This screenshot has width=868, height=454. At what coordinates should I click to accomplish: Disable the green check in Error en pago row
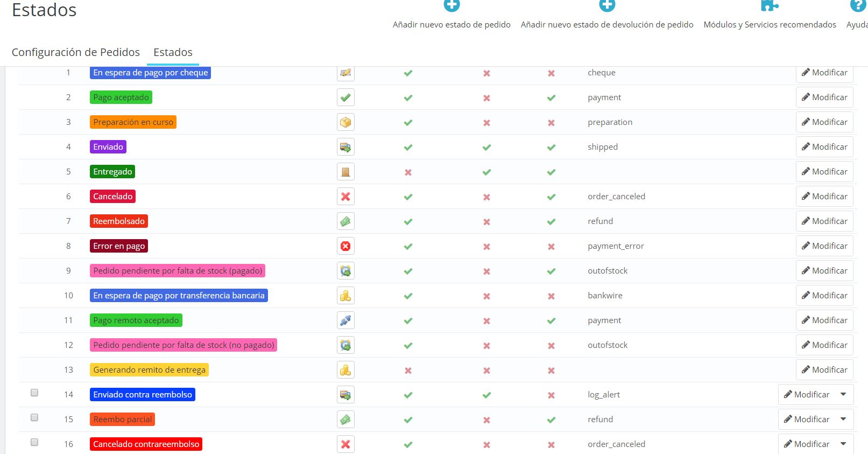(x=408, y=247)
